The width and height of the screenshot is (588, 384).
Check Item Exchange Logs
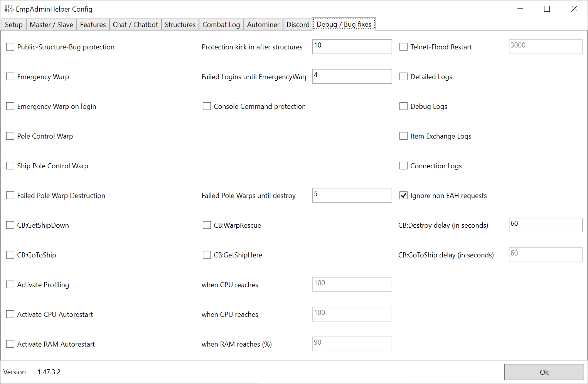404,136
